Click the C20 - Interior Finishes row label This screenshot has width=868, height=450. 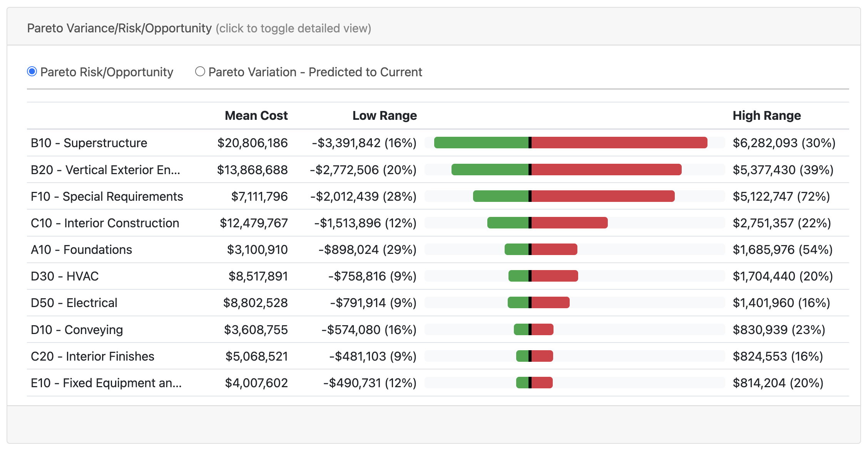pyautogui.click(x=92, y=356)
